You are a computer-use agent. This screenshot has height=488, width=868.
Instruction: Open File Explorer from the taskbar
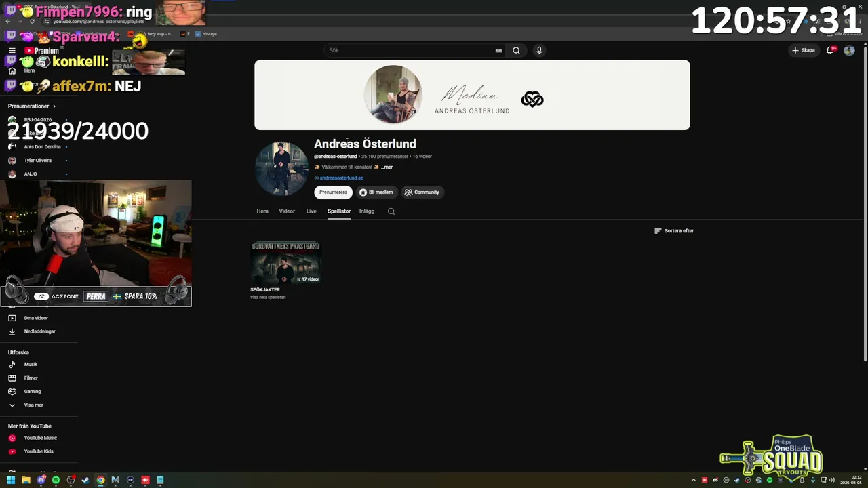pyautogui.click(x=26, y=480)
